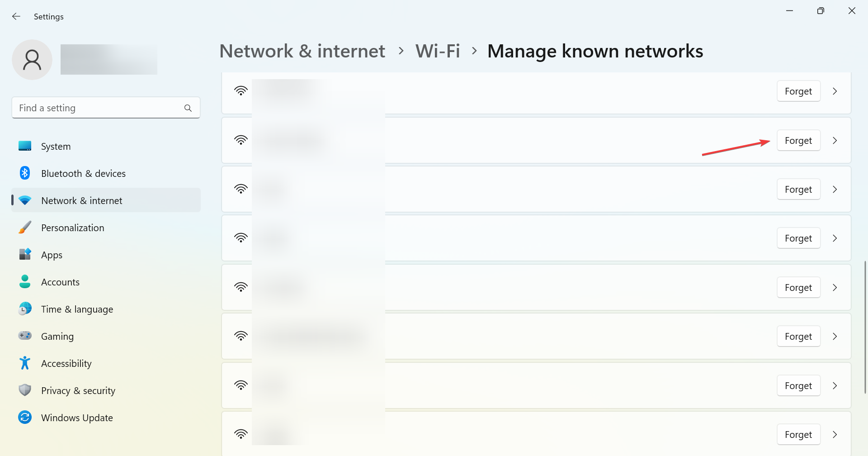Image resolution: width=868 pixels, height=456 pixels.
Task: Forget the network indicated by red arrow
Action: [798, 141]
